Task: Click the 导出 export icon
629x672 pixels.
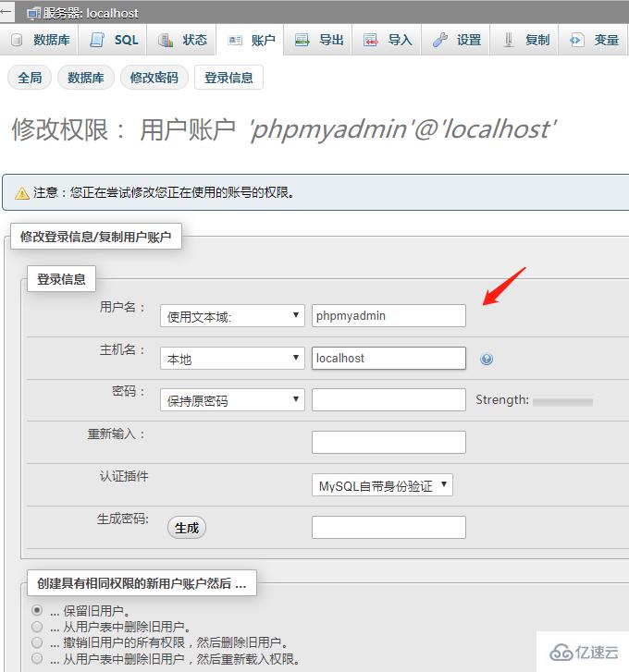Action: [x=302, y=41]
